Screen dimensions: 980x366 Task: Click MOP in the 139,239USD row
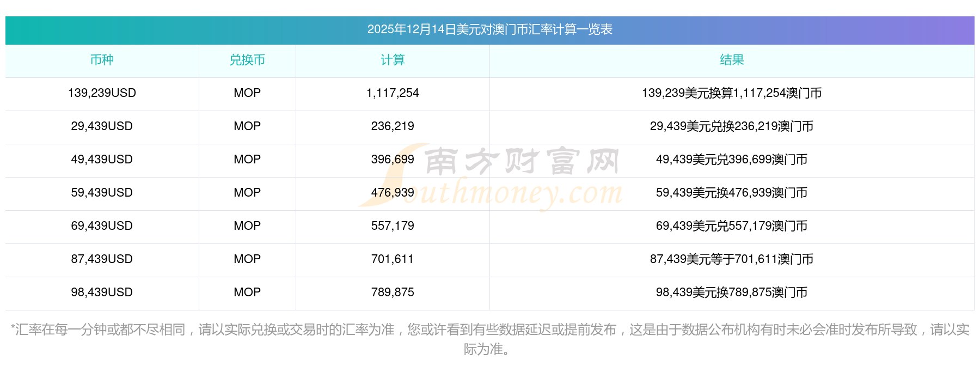point(247,93)
